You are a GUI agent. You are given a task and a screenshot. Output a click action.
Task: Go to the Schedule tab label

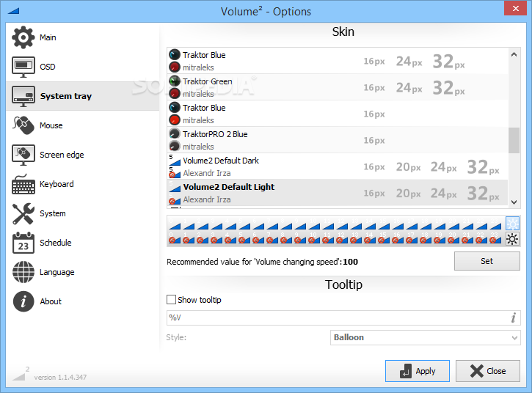pyautogui.click(x=56, y=243)
